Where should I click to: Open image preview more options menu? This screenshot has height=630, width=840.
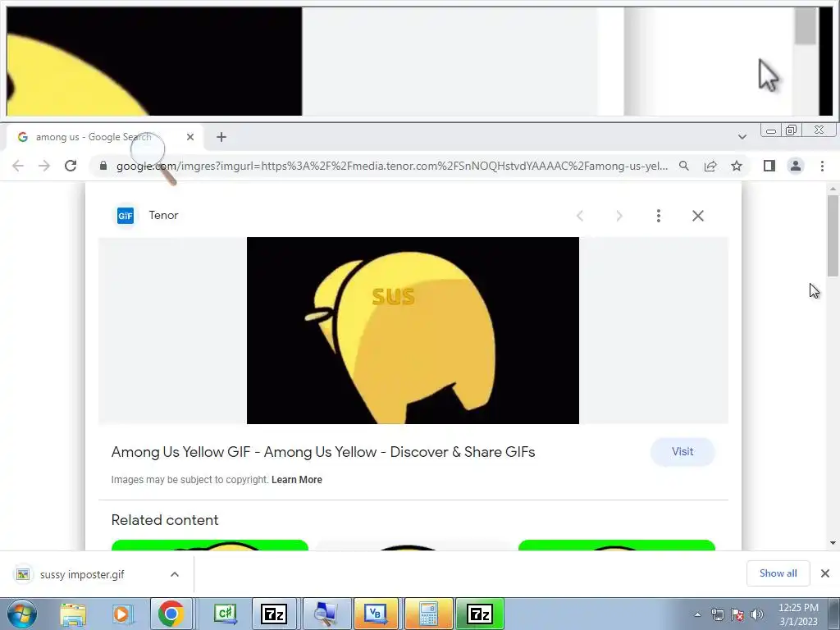(659, 216)
